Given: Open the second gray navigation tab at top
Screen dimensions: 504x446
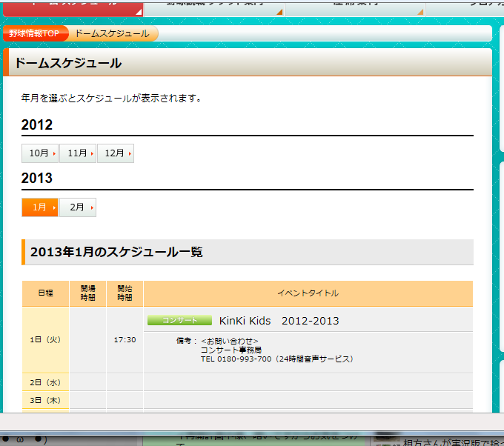Looking at the screenshot, I should click(213, 9).
